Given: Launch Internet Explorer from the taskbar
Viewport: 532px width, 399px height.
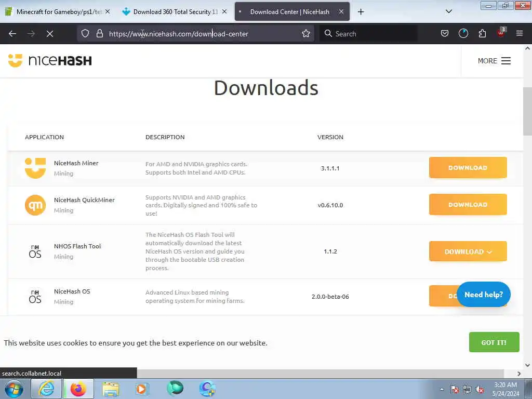Looking at the screenshot, I should (46, 389).
